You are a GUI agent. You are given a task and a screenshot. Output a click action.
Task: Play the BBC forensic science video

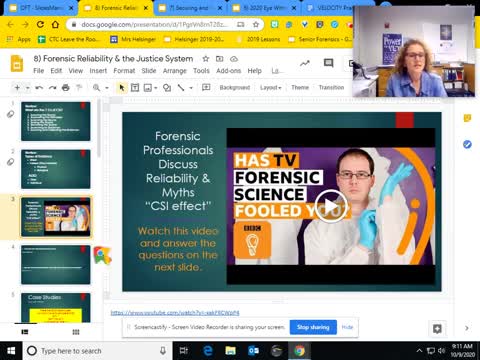[331, 206]
